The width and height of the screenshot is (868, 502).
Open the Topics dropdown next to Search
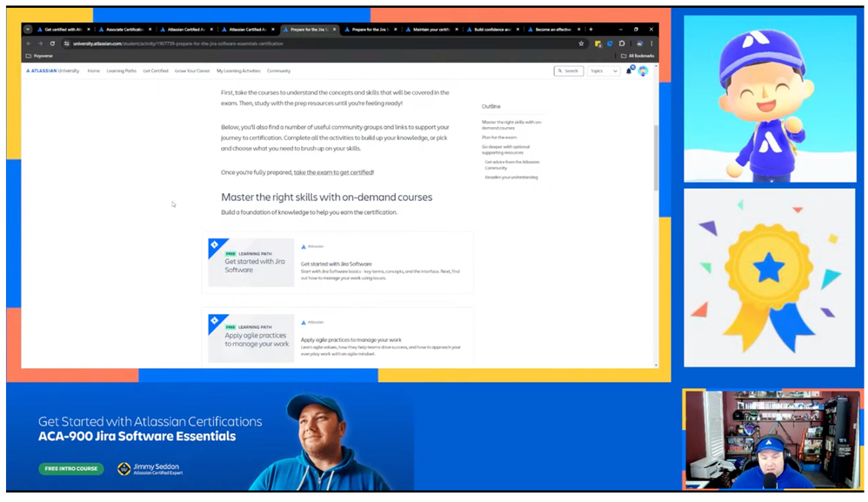pos(604,70)
